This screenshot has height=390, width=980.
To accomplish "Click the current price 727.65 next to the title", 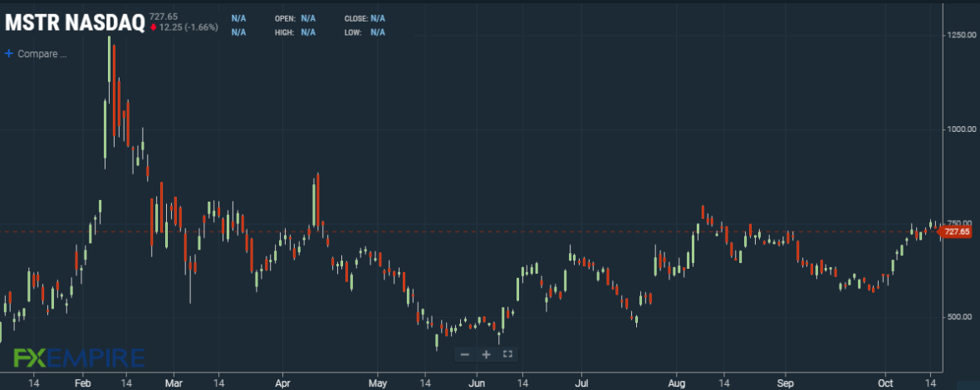I will 164,17.
